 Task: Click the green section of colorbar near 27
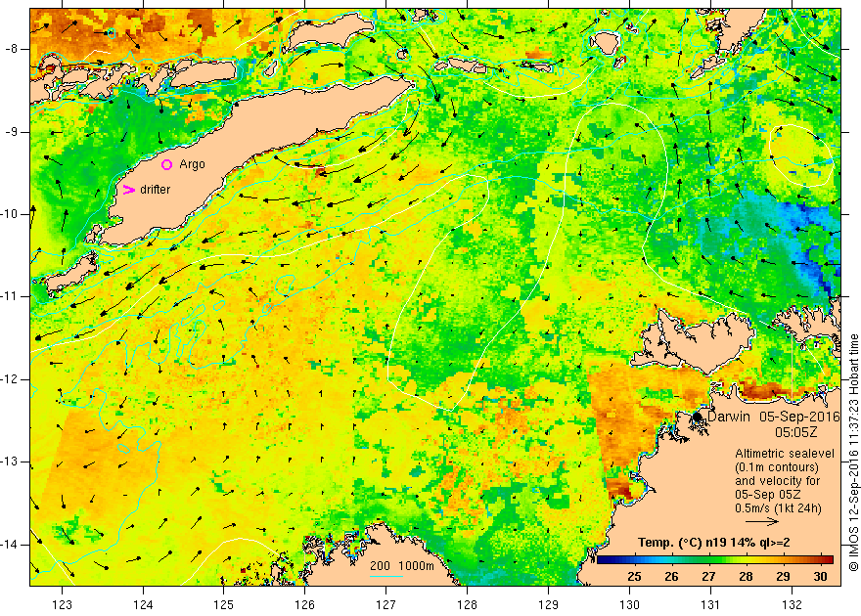click(x=708, y=560)
